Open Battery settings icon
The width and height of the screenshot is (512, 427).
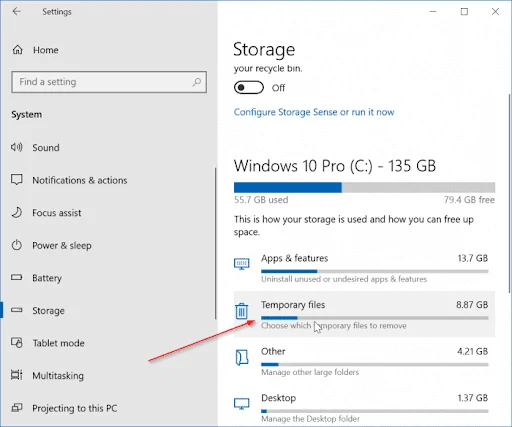tap(17, 277)
